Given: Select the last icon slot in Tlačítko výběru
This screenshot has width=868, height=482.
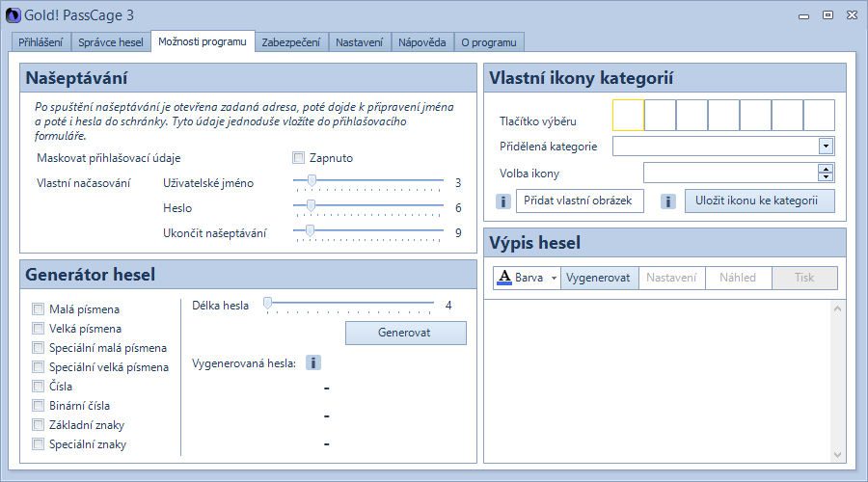Looking at the screenshot, I should pyautogui.click(x=819, y=115).
